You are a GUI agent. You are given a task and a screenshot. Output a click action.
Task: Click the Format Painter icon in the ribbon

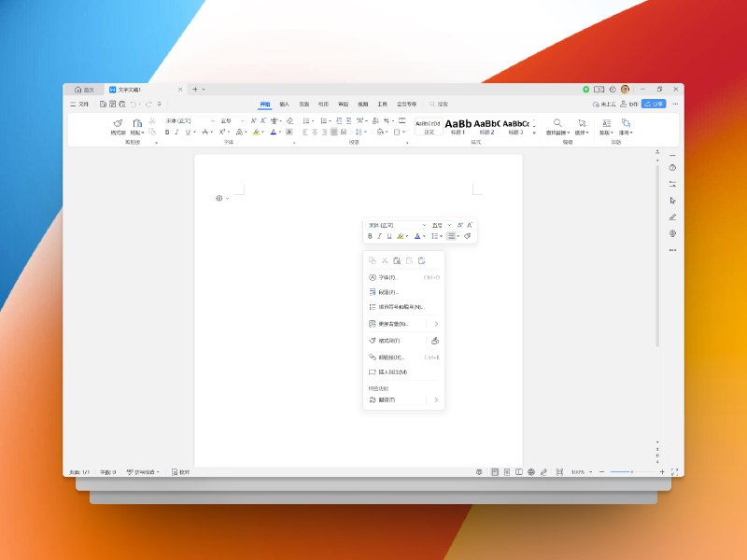click(x=118, y=124)
